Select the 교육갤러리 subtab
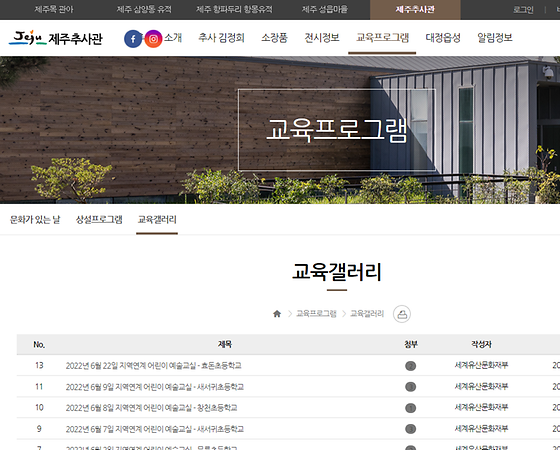 pos(157,220)
